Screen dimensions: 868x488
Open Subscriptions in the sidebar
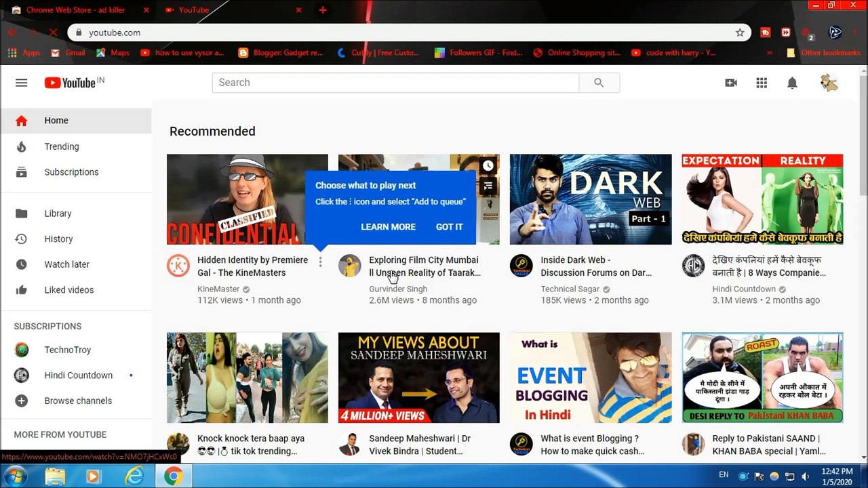[x=76, y=172]
